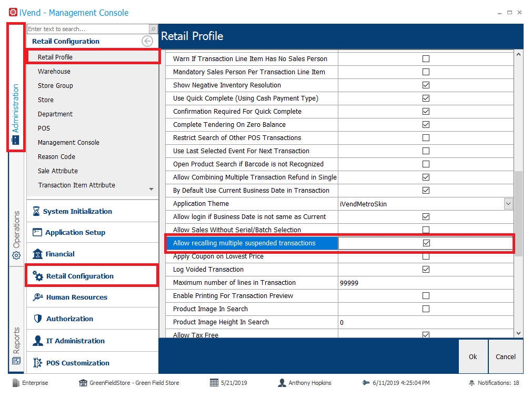Image resolution: width=532 pixels, height=397 pixels.
Task: Enable Open Product Search if Barcode not Recognized
Action: [x=426, y=164]
